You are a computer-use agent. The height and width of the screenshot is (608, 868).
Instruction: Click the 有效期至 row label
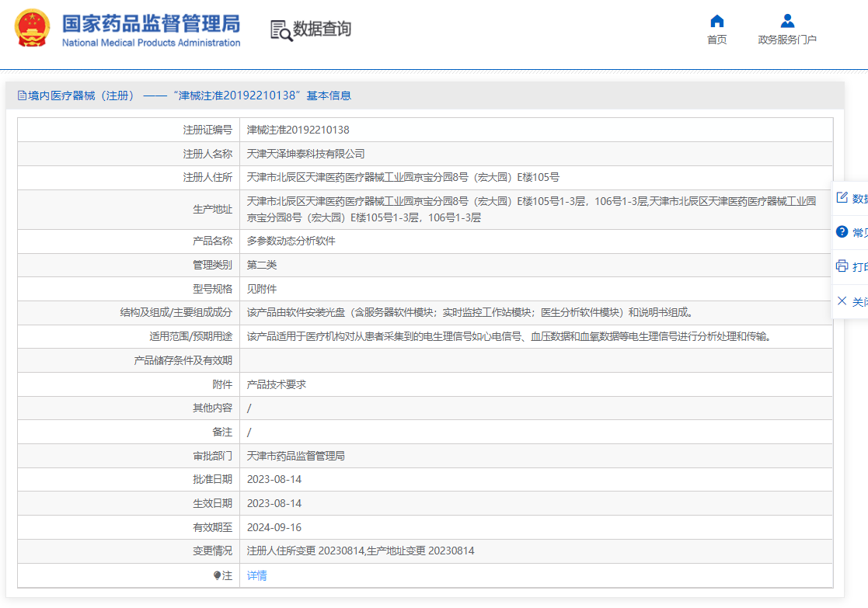click(x=213, y=527)
